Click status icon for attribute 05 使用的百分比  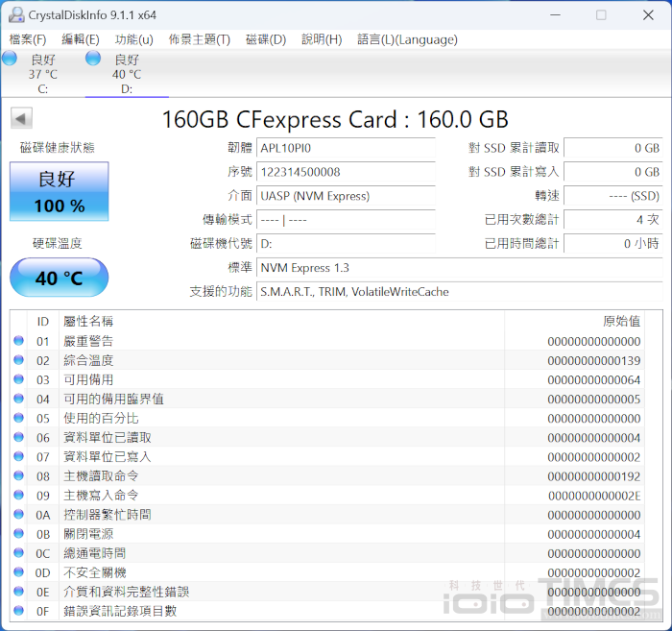coord(18,418)
